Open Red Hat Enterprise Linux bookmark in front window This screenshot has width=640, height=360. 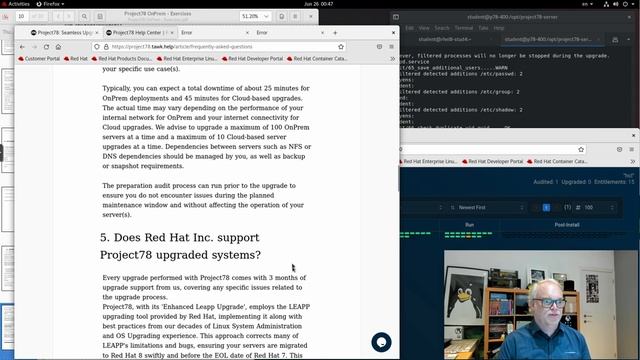pos(187,59)
